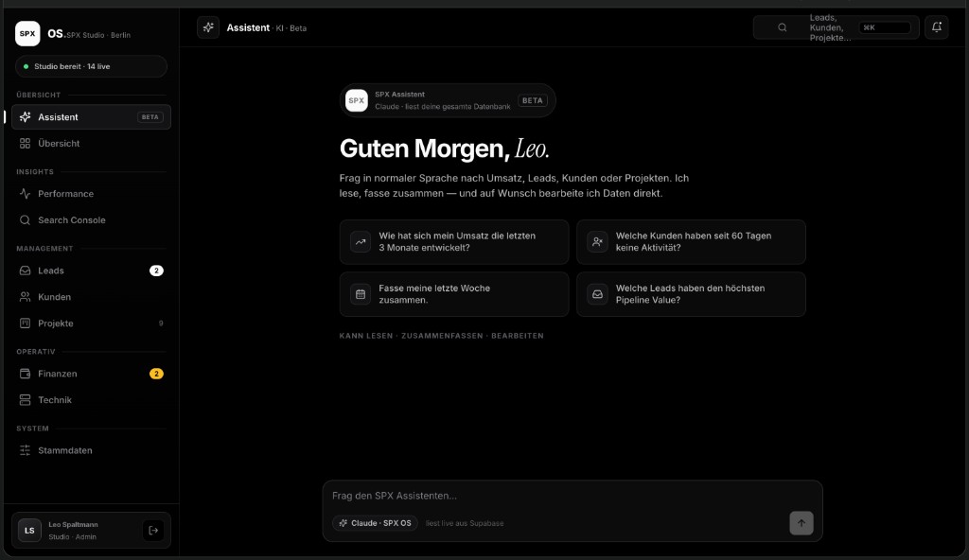Click the 'Guten Morgen, Leo.' heading

[x=445, y=149]
